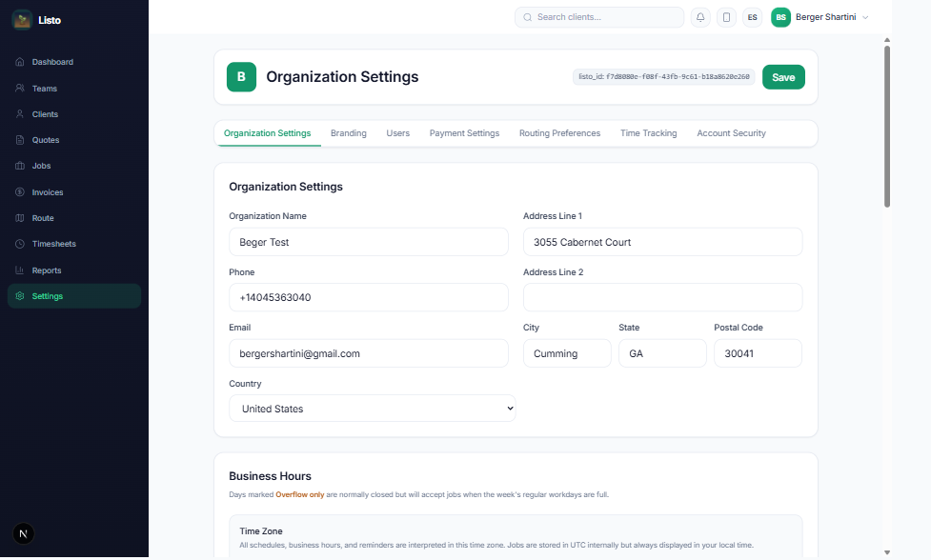
Task: Click the Clients person icon
Action: (20, 114)
